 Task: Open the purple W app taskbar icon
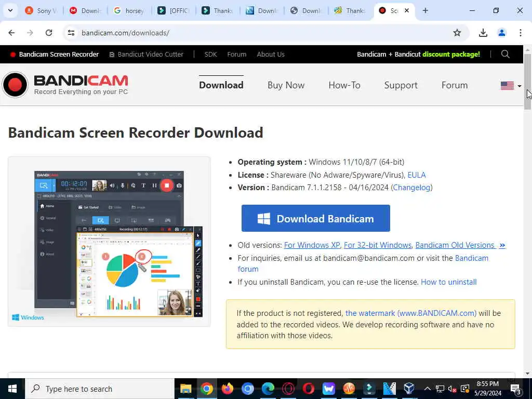pyautogui.click(x=328, y=389)
